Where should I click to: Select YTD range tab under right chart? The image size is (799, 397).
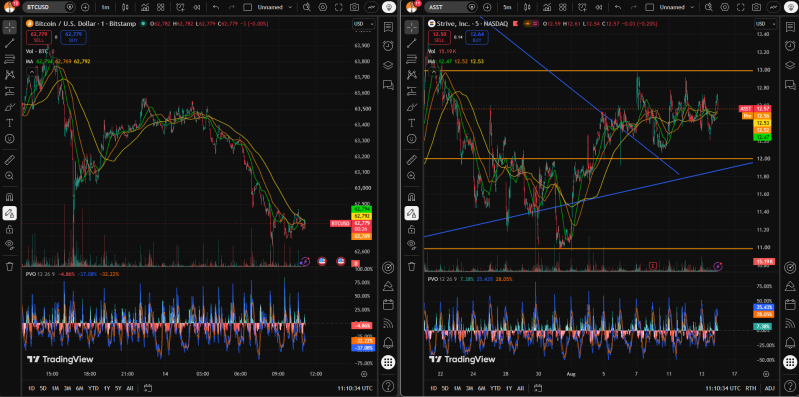pos(495,388)
